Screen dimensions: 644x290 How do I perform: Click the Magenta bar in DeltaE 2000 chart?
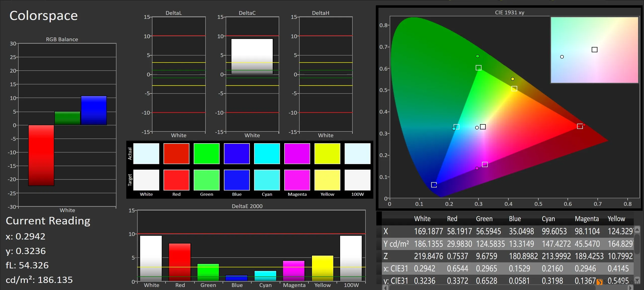pos(294,271)
